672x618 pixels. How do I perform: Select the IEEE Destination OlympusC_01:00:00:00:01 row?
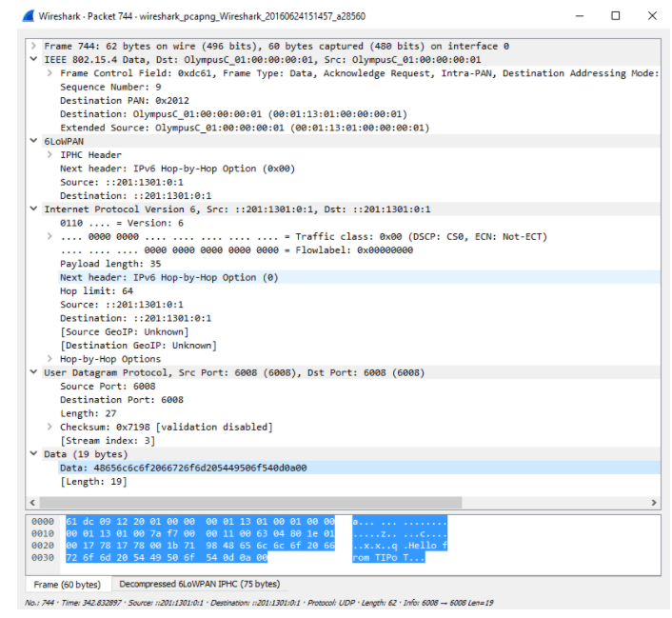pos(359,114)
